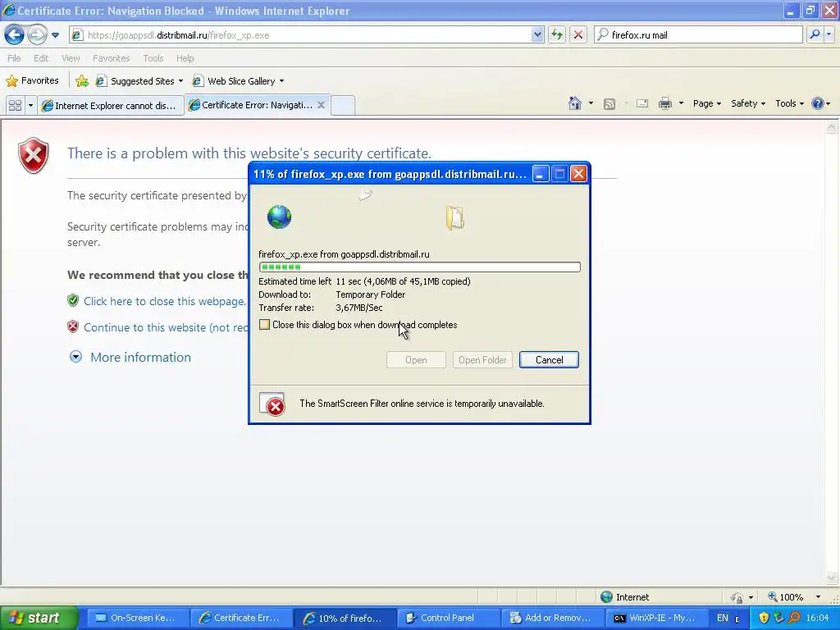Open the Edit menu

click(41, 58)
